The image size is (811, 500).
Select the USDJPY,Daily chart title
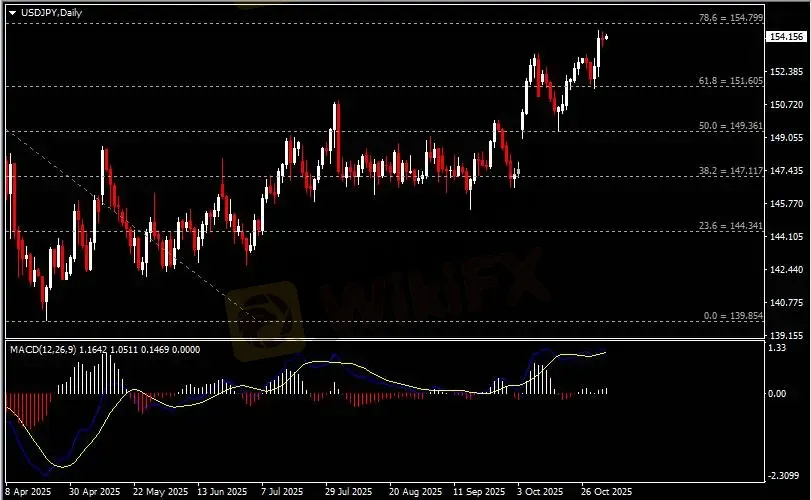(x=51, y=13)
